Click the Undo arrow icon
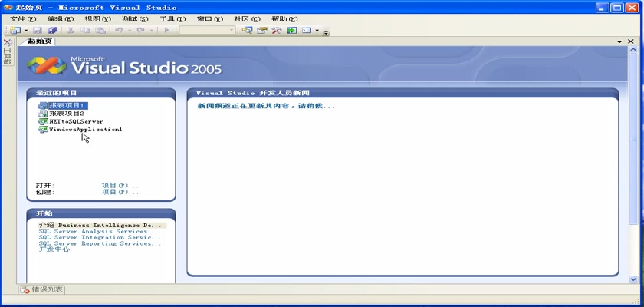 point(119,31)
